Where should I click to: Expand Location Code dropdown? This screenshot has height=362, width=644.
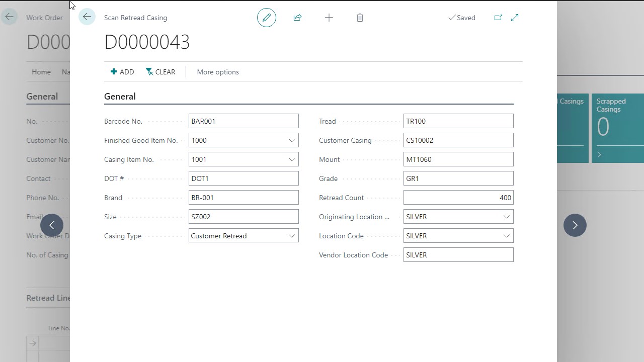(506, 236)
